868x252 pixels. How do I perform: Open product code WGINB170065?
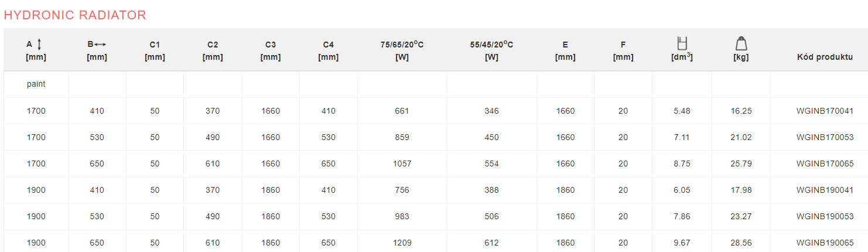(825, 164)
